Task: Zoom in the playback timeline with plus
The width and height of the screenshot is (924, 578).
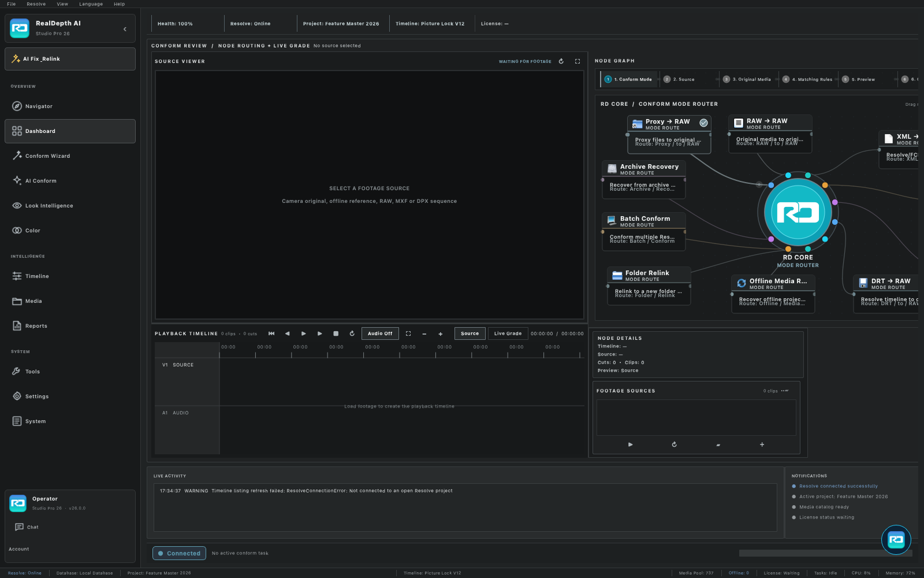Action: [x=441, y=334]
